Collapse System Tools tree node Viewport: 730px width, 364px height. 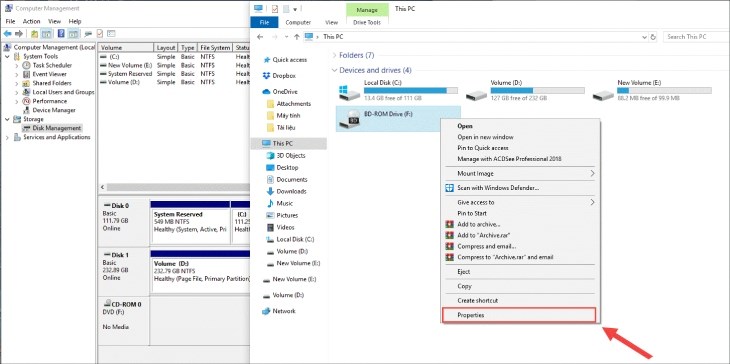coord(7,56)
